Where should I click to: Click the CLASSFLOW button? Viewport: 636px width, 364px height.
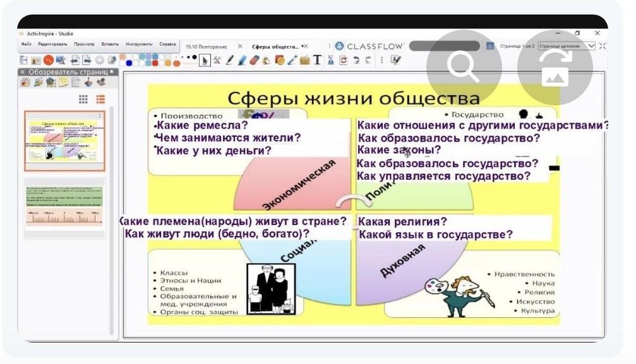tap(369, 46)
